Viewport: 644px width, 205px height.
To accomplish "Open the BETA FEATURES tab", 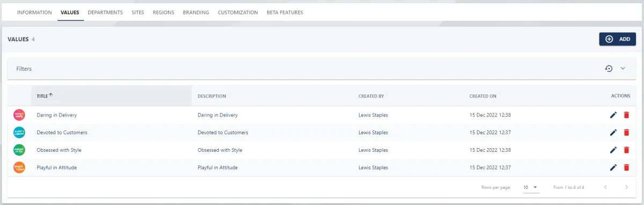I will (x=285, y=12).
